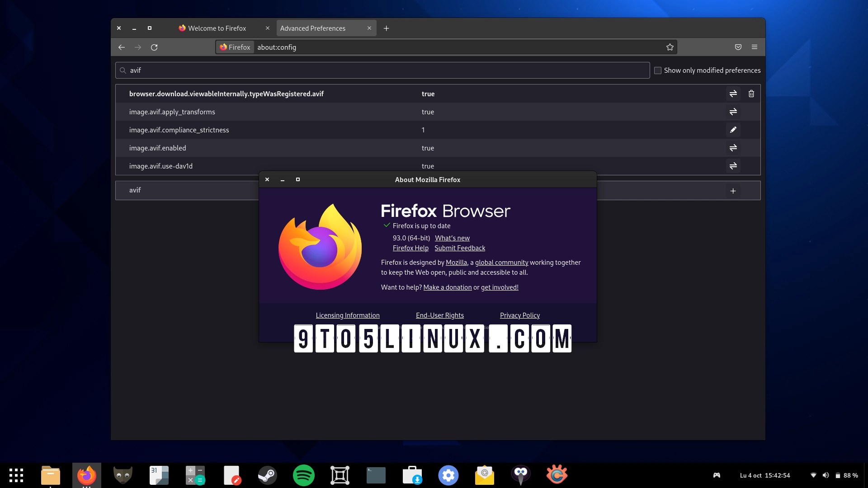The height and width of the screenshot is (488, 868).
Task: Delete the typeWasRegistered.avif preference
Action: [x=751, y=94]
